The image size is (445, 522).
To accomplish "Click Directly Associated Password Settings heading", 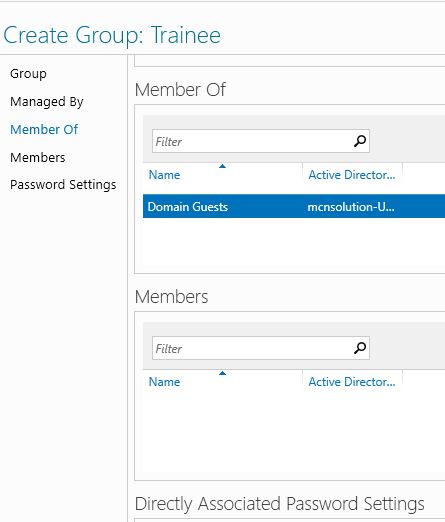I will pyautogui.click(x=280, y=504).
